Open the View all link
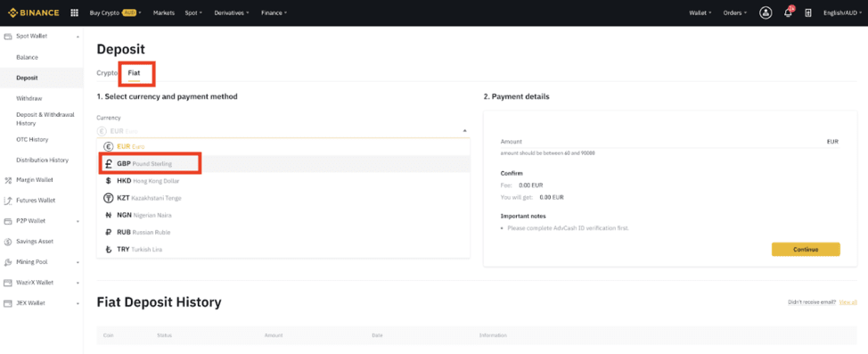The width and height of the screenshot is (868, 354). [x=848, y=302]
